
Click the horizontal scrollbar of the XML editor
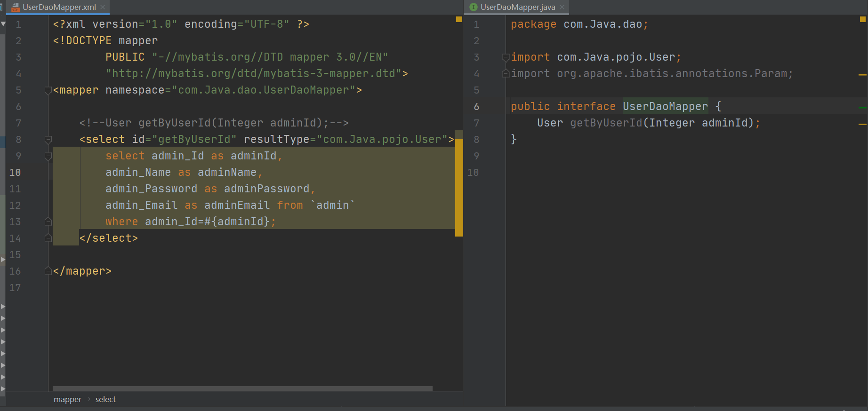242,388
